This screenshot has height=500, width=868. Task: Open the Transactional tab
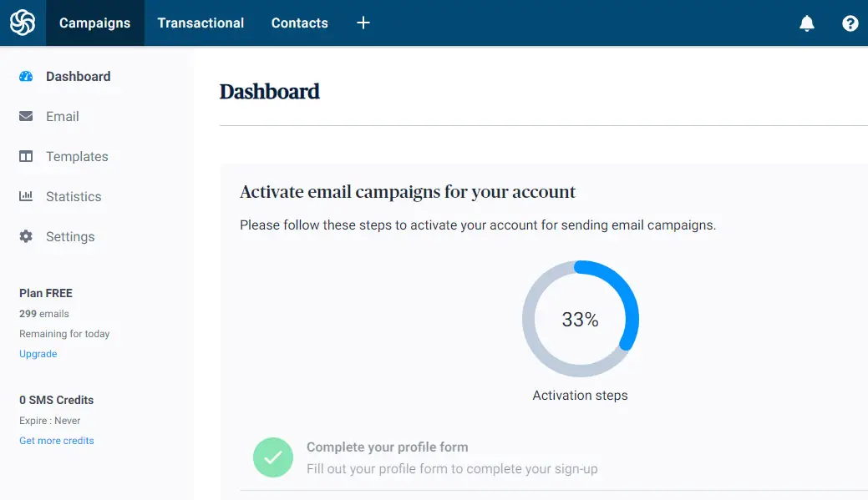coord(201,23)
